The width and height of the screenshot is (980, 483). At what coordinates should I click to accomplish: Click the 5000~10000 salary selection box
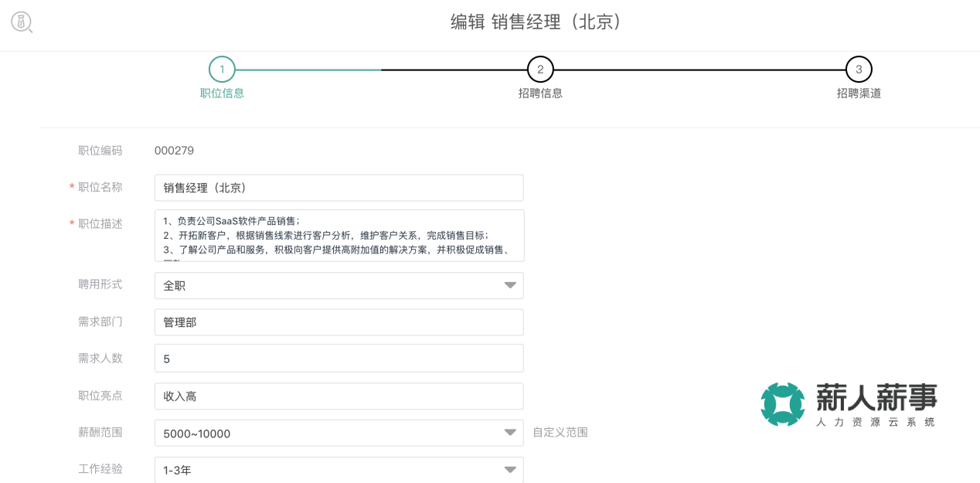click(x=325, y=433)
